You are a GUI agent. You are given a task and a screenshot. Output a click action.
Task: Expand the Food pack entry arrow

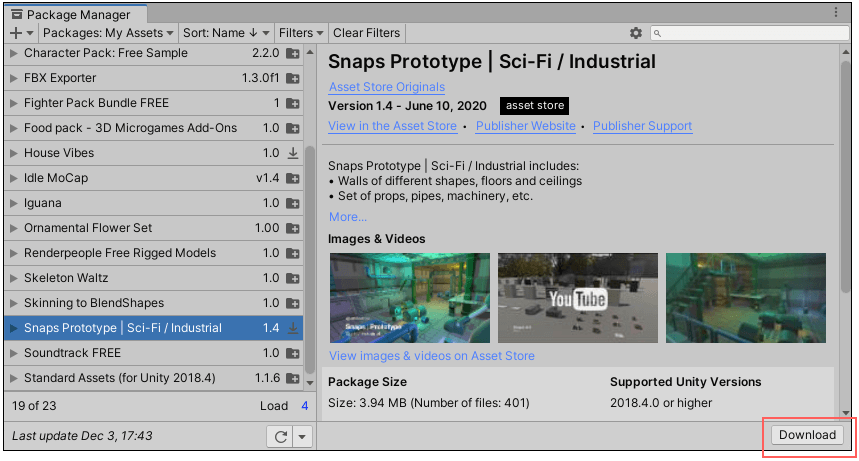[x=13, y=128]
